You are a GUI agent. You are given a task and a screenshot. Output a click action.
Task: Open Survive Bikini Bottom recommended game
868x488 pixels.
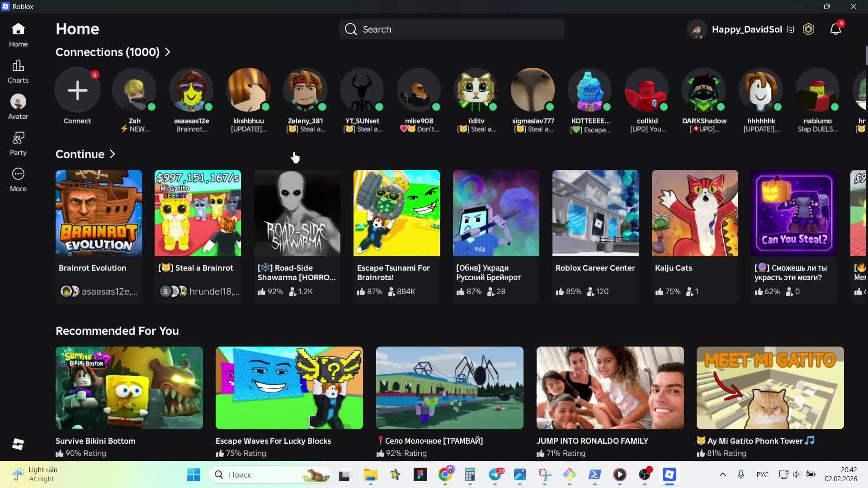[x=129, y=388]
